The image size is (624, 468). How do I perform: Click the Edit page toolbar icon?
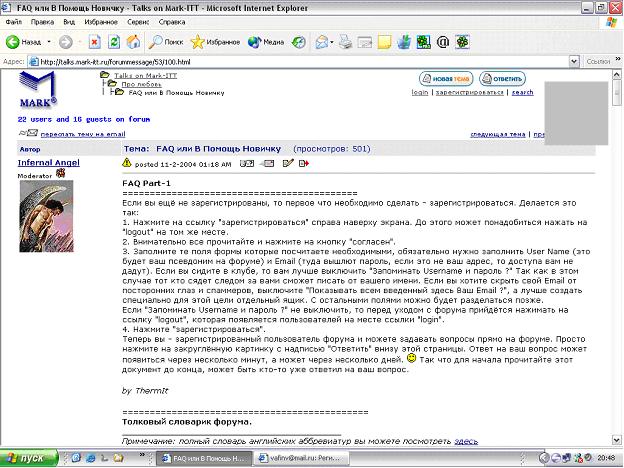(365, 42)
